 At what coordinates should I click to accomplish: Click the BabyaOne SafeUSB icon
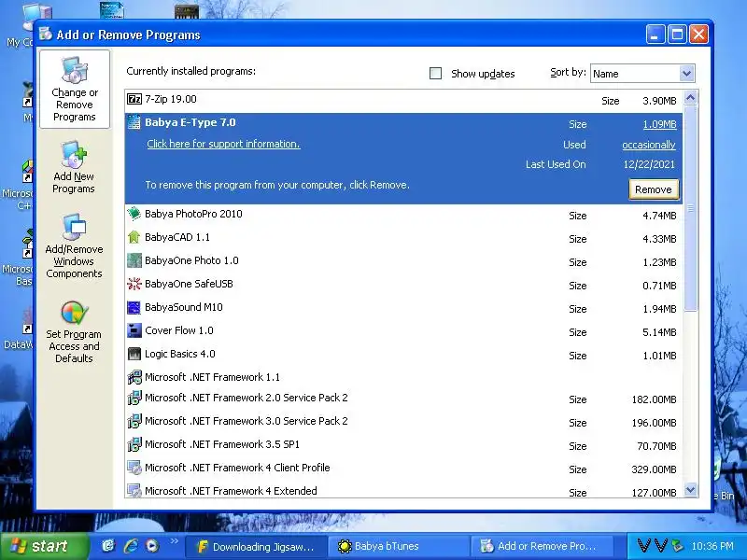(134, 284)
